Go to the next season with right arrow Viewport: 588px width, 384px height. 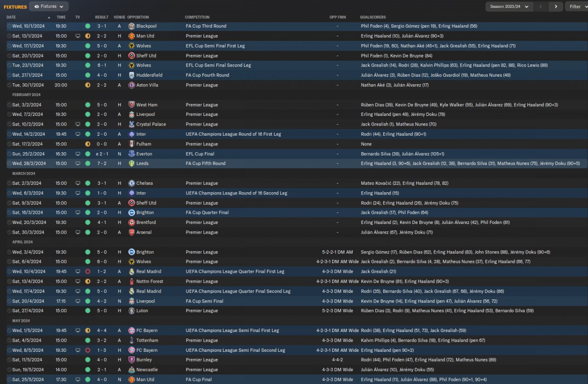556,6
